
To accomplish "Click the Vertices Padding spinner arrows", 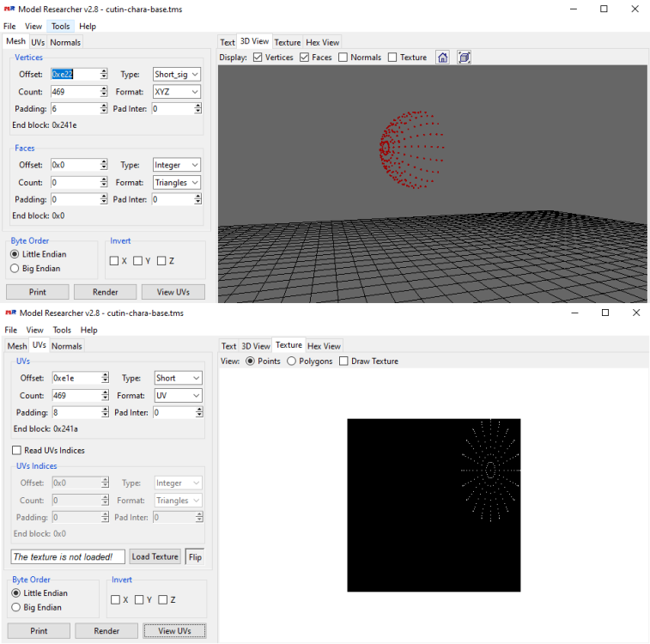I will pos(104,108).
